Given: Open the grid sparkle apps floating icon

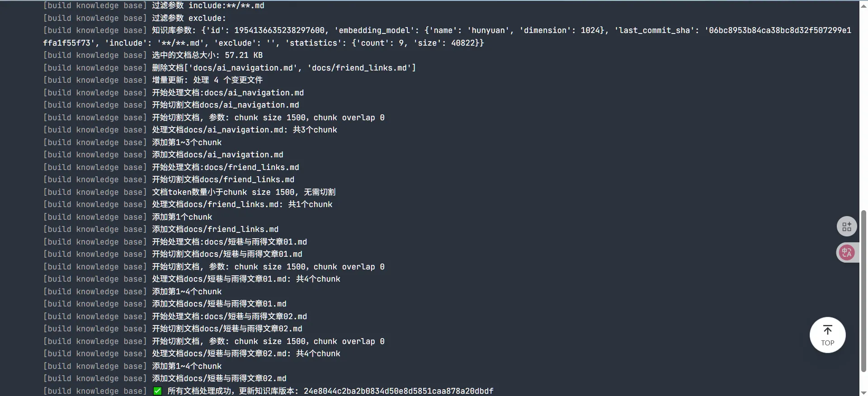Looking at the screenshot, I should (x=846, y=226).
